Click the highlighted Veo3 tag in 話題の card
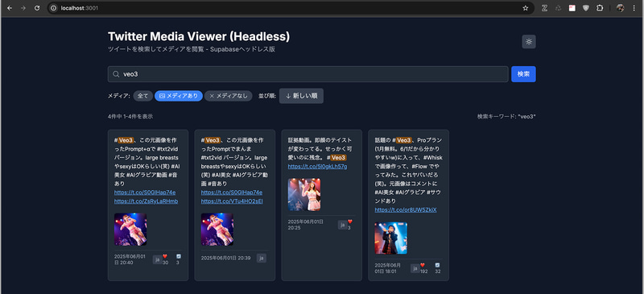644x294 pixels. 404,140
